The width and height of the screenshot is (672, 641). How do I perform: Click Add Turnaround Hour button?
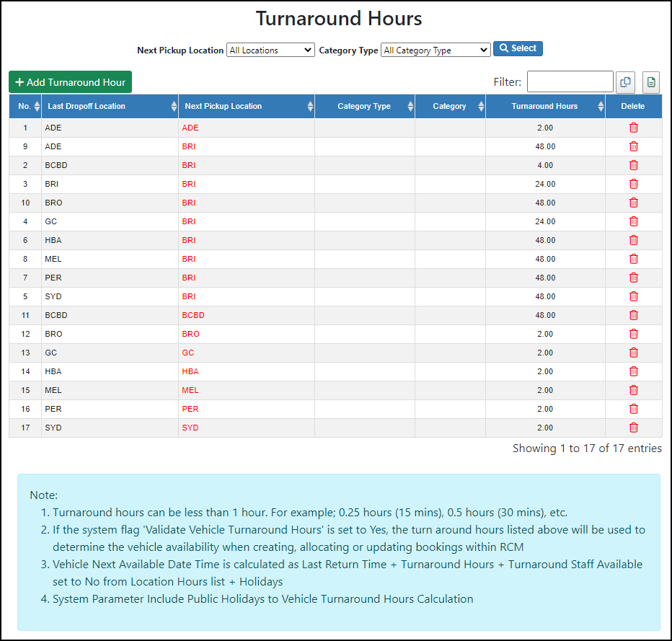[x=70, y=82]
